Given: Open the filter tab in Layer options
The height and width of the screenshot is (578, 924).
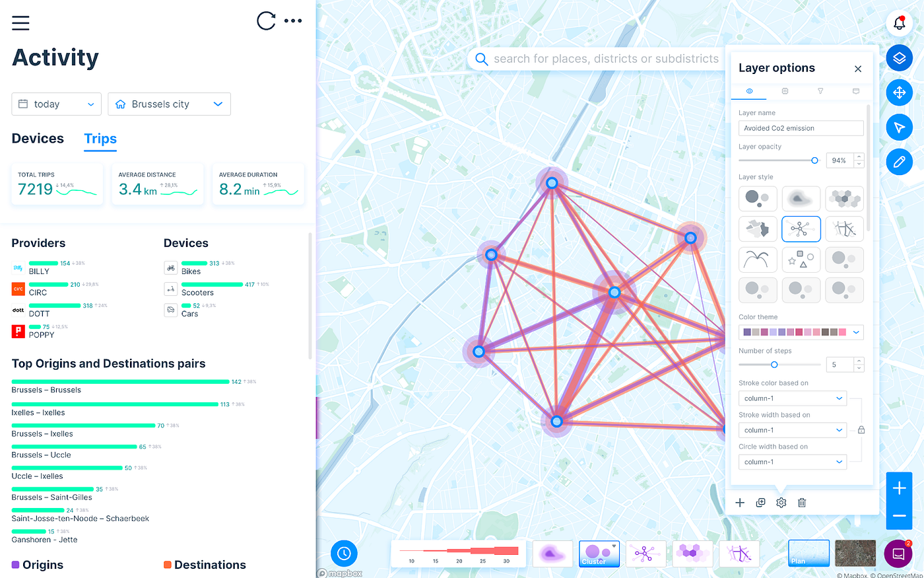Looking at the screenshot, I should 820,91.
